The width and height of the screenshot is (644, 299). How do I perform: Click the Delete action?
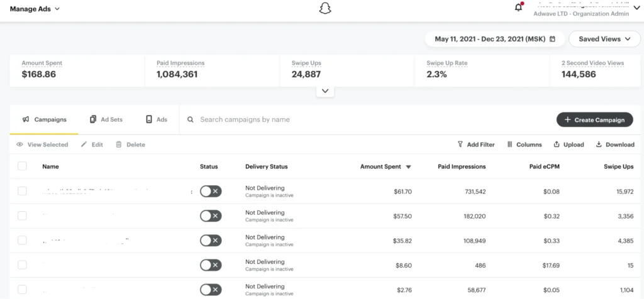[131, 144]
